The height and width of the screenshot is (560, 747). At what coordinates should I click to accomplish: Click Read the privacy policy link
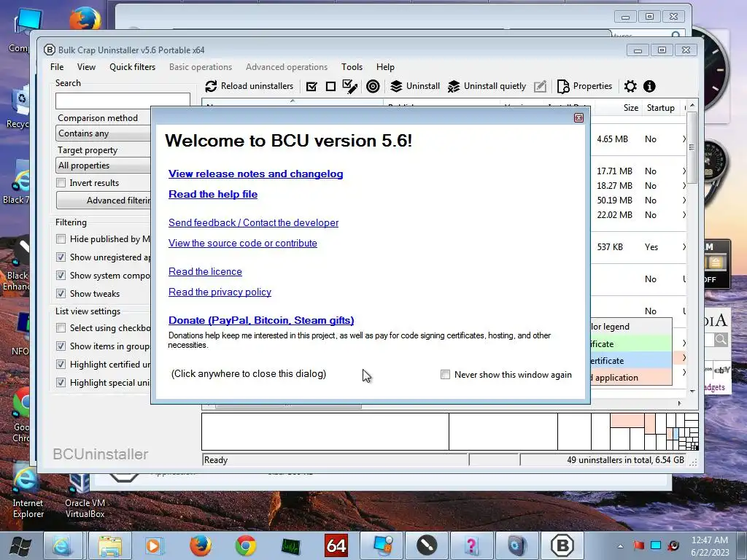[220, 292]
